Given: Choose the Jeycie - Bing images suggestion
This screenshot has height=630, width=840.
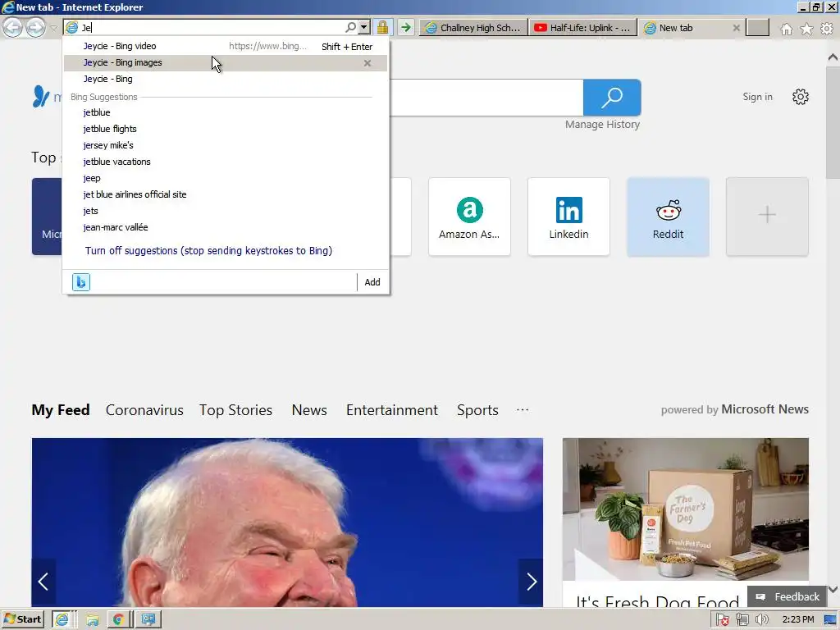Looking at the screenshot, I should tap(226, 62).
